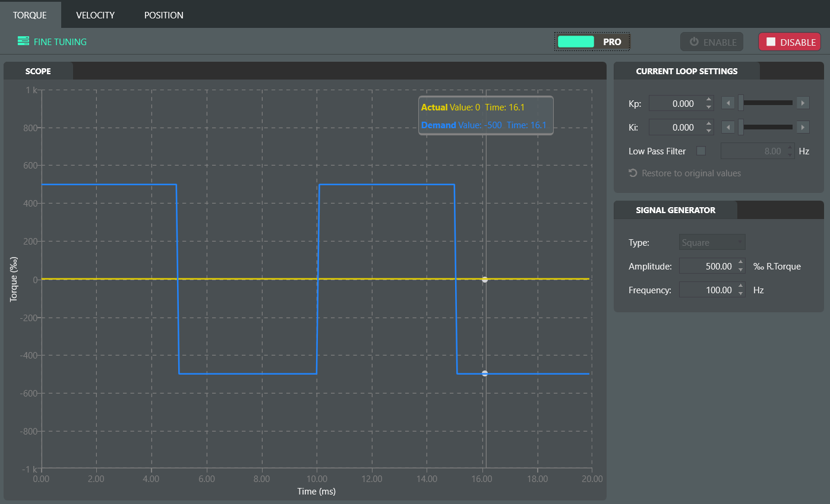The image size is (830, 504).
Task: Increase Ki with the up spinner arrow
Action: tap(709, 123)
